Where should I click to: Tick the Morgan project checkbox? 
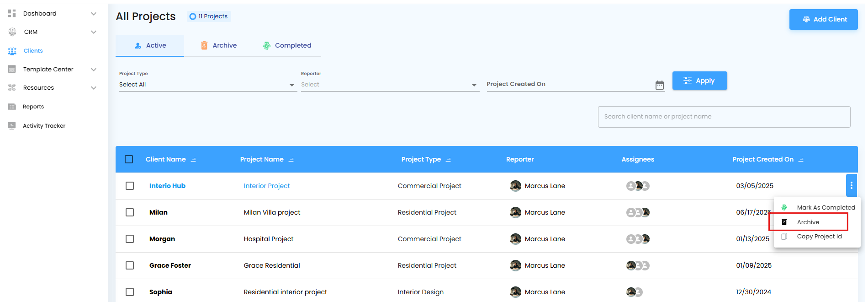pyautogui.click(x=130, y=239)
